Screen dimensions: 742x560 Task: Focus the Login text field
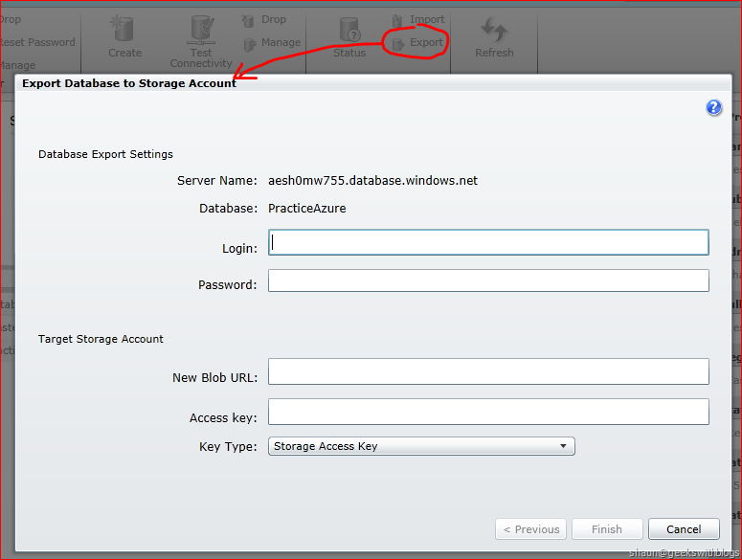pyautogui.click(x=488, y=242)
